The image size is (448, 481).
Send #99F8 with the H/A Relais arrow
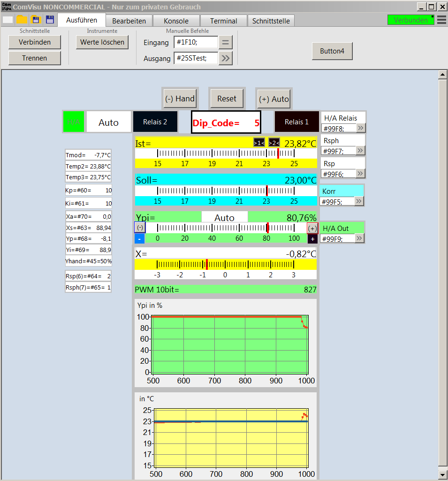click(361, 128)
